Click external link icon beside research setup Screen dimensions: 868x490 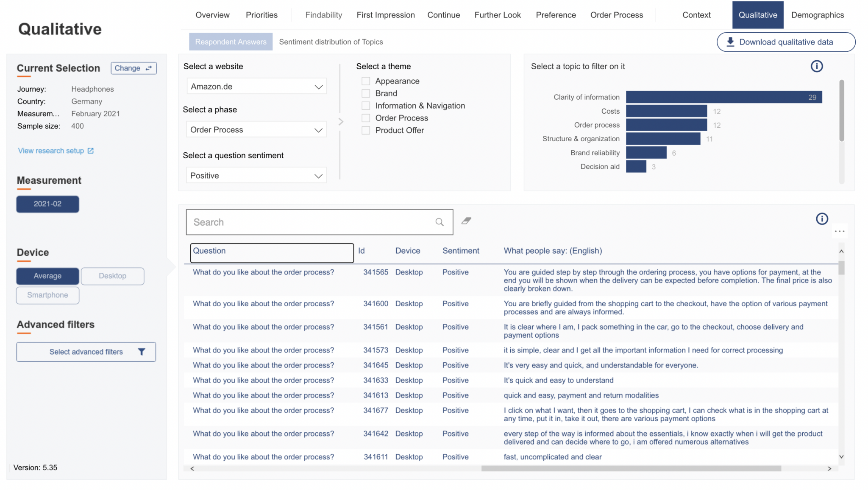[90, 151]
